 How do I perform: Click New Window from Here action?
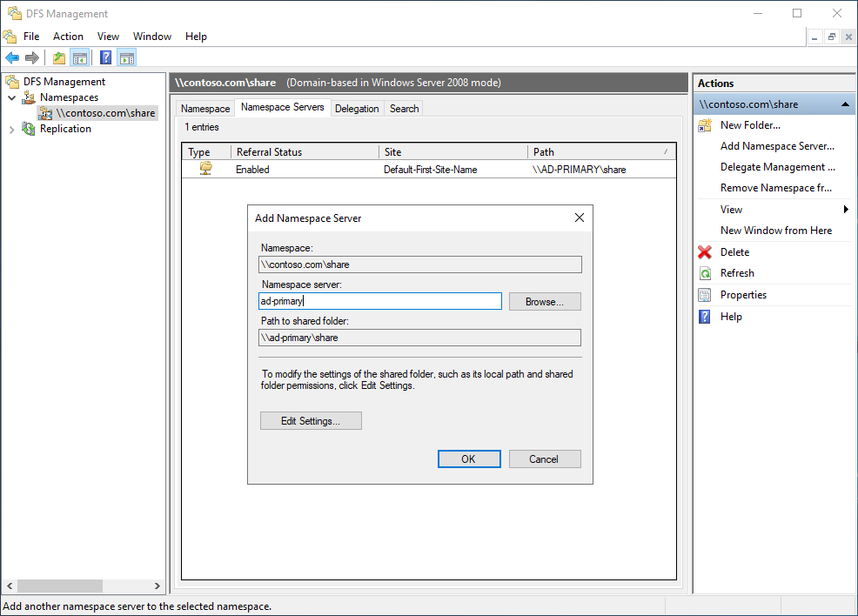pyautogui.click(x=776, y=231)
